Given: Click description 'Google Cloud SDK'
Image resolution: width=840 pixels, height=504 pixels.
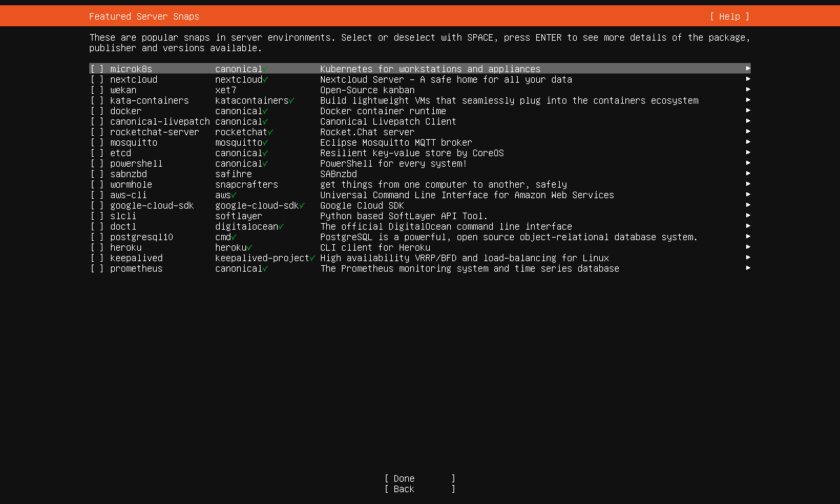Looking at the screenshot, I should coord(362,205).
